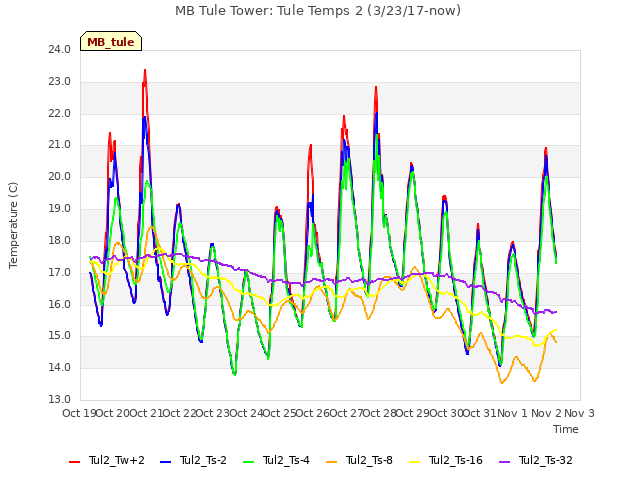The width and height of the screenshot is (640, 480).
Task: Click the 24.0 y-axis tick label
Action: pos(60,49)
